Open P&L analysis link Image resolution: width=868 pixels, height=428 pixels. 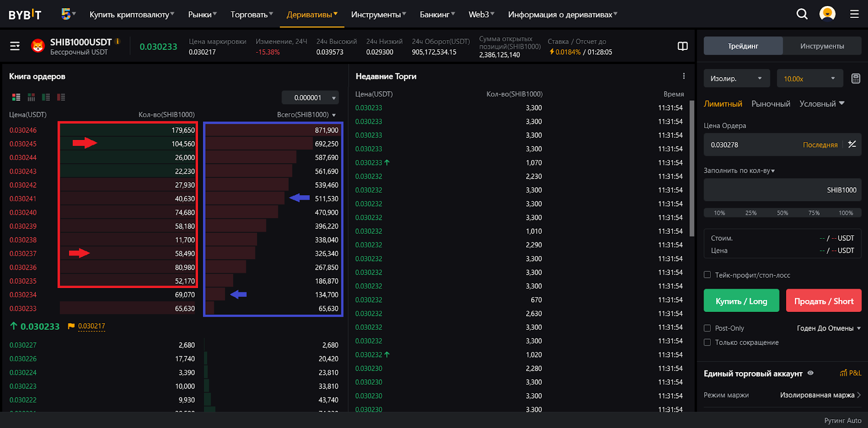pos(851,373)
